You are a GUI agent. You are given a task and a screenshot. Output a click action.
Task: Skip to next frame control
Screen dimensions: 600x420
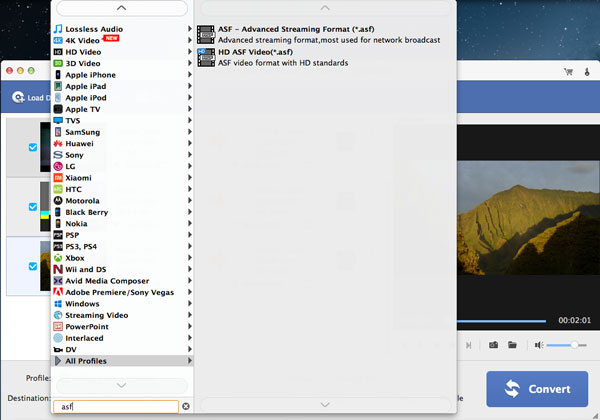(468, 345)
